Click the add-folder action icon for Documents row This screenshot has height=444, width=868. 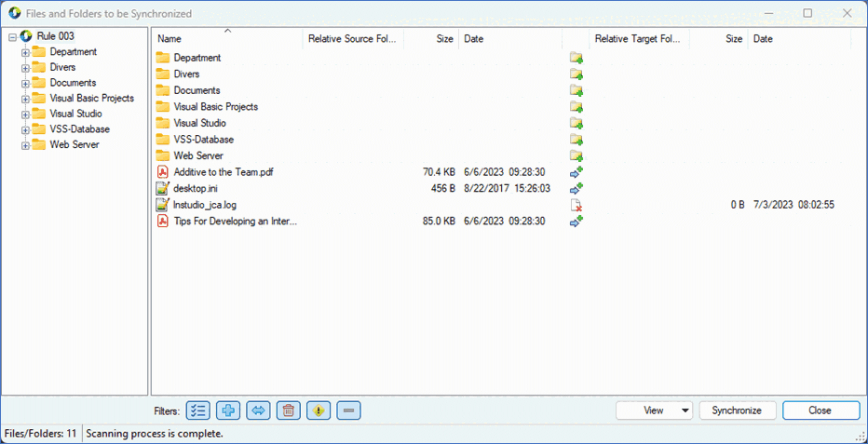click(576, 90)
